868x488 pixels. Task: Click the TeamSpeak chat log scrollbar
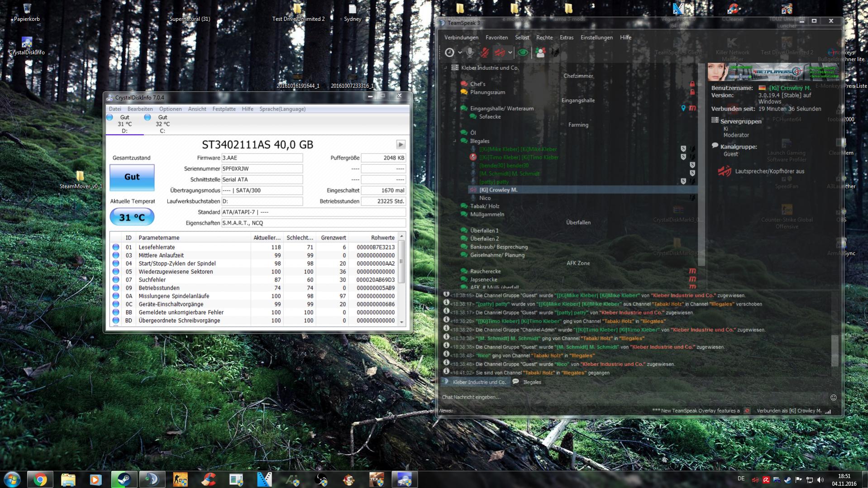835,350
